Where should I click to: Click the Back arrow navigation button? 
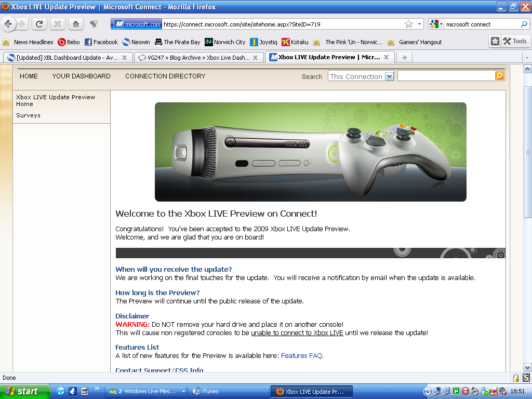[x=8, y=24]
